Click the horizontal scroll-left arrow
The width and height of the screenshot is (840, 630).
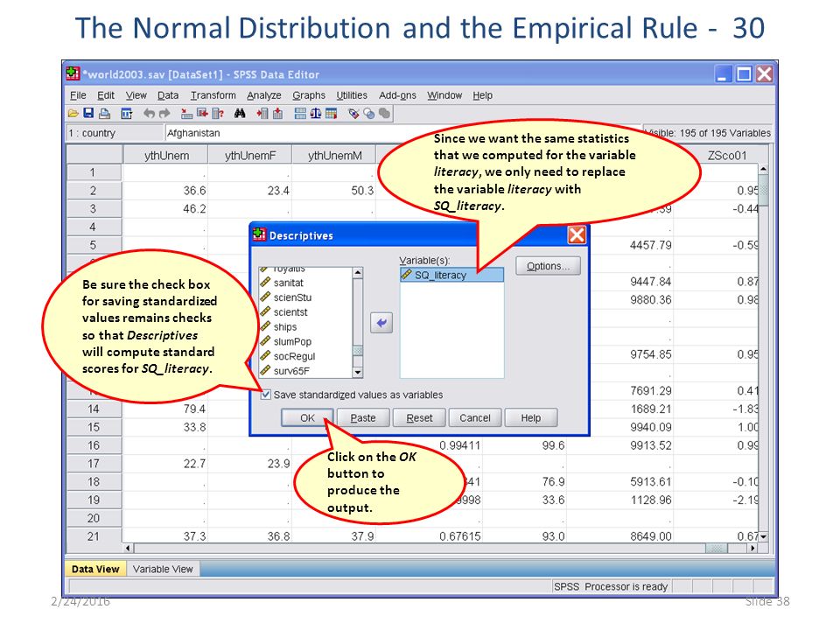point(129,548)
